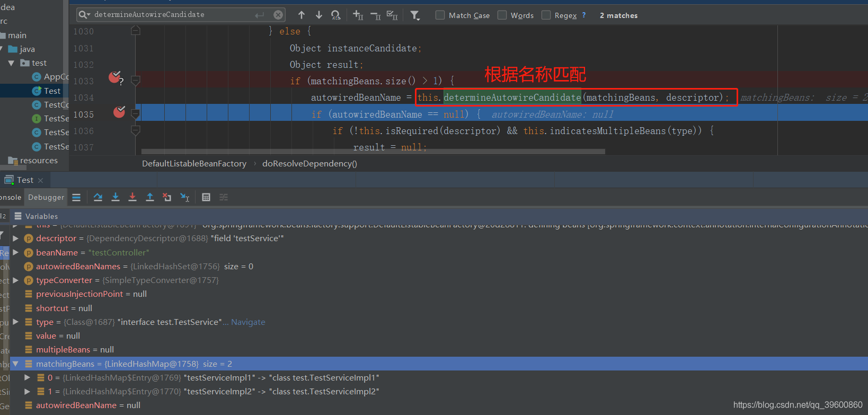
Task: Expand the beanName variable
Action: click(16, 252)
